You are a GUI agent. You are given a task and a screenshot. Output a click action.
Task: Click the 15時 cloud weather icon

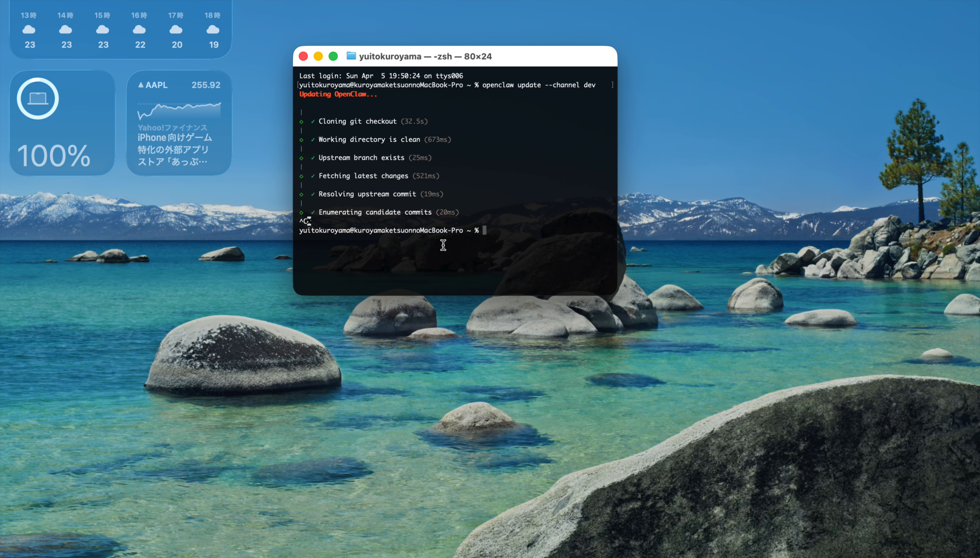(x=102, y=30)
